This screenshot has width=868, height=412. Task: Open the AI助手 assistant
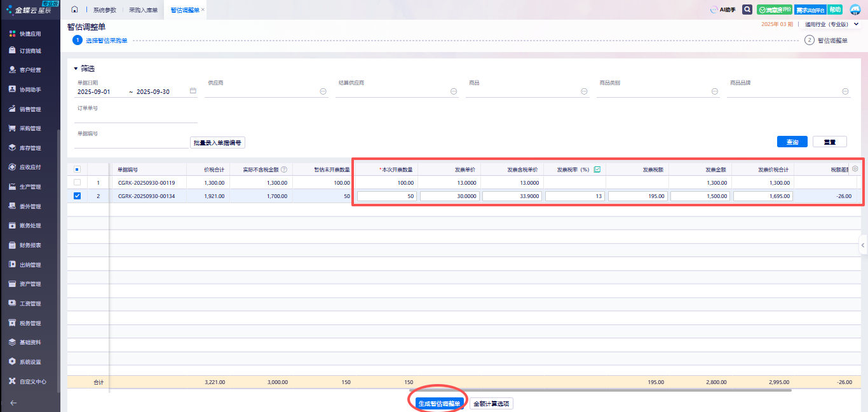click(x=722, y=10)
